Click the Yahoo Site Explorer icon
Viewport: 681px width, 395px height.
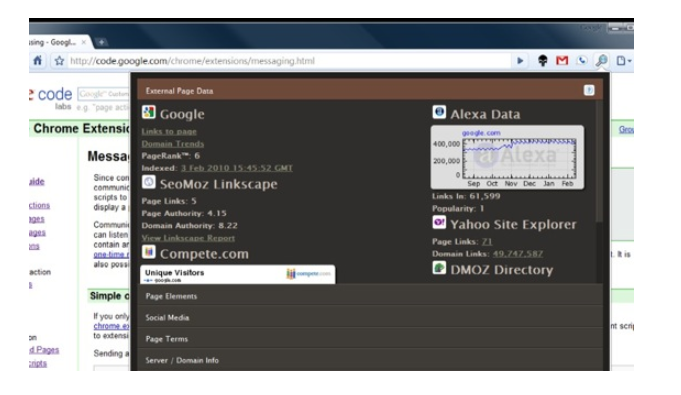click(439, 222)
